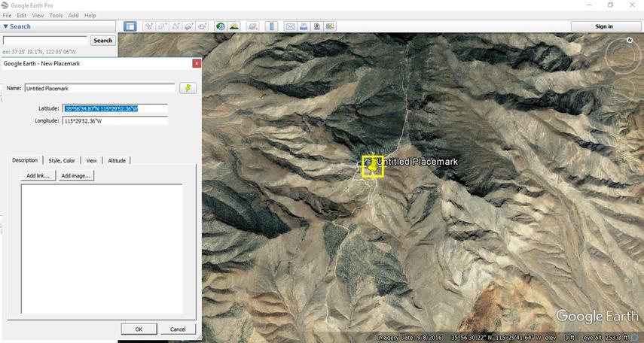The width and height of the screenshot is (644, 343).
Task: Collapse the Search panel
Action: (x=5, y=26)
